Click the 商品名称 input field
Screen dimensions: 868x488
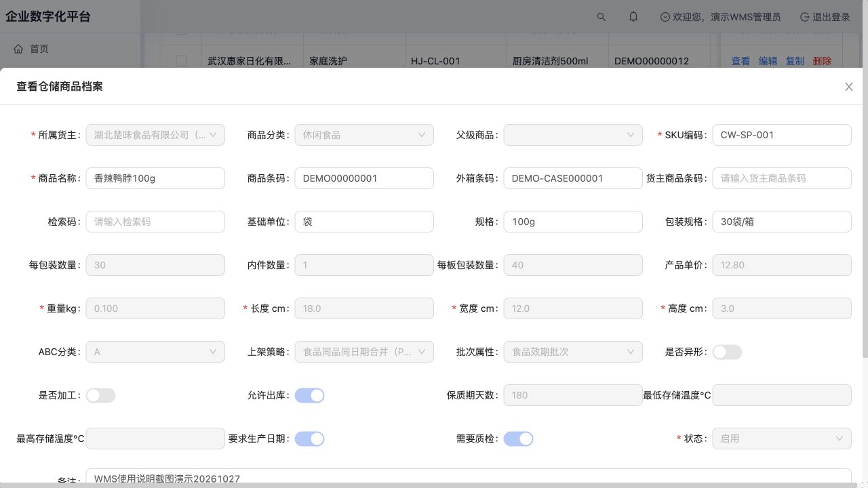pos(155,178)
